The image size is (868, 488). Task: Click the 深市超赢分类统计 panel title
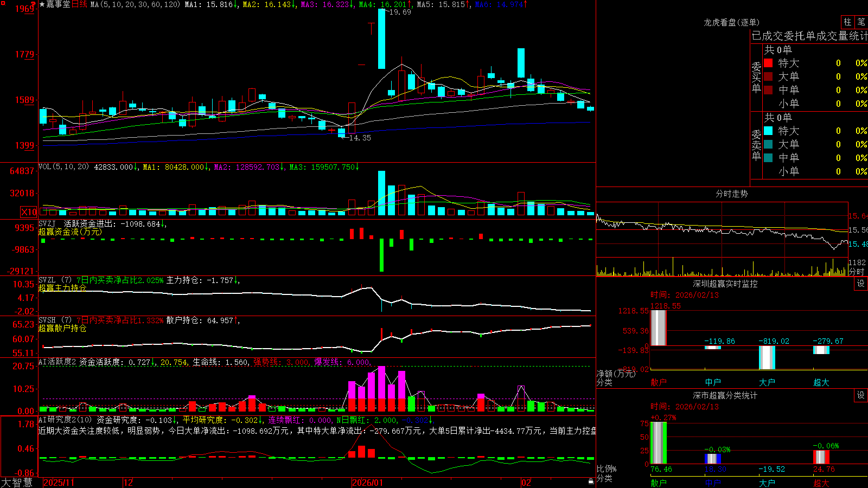[x=725, y=395]
